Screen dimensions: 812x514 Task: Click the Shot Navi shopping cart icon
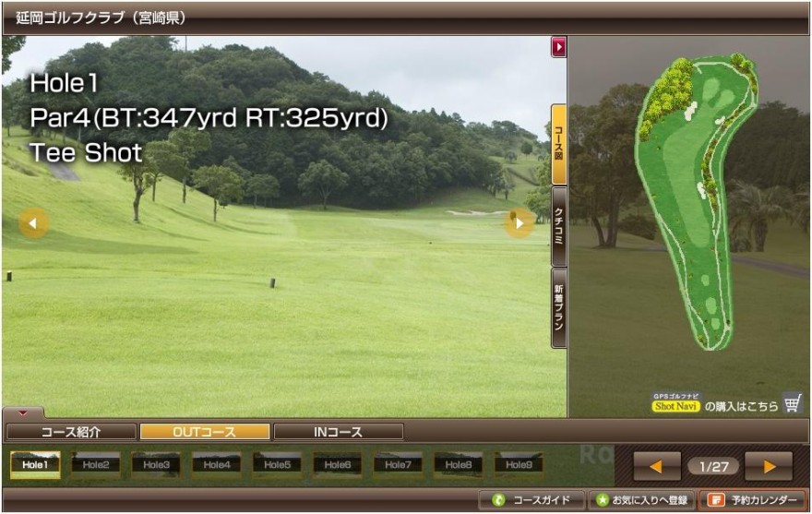click(793, 403)
